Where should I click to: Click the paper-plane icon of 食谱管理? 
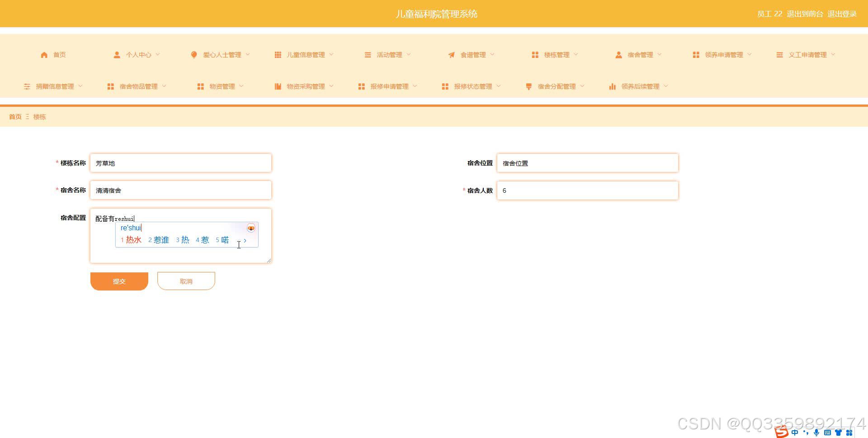coord(451,55)
